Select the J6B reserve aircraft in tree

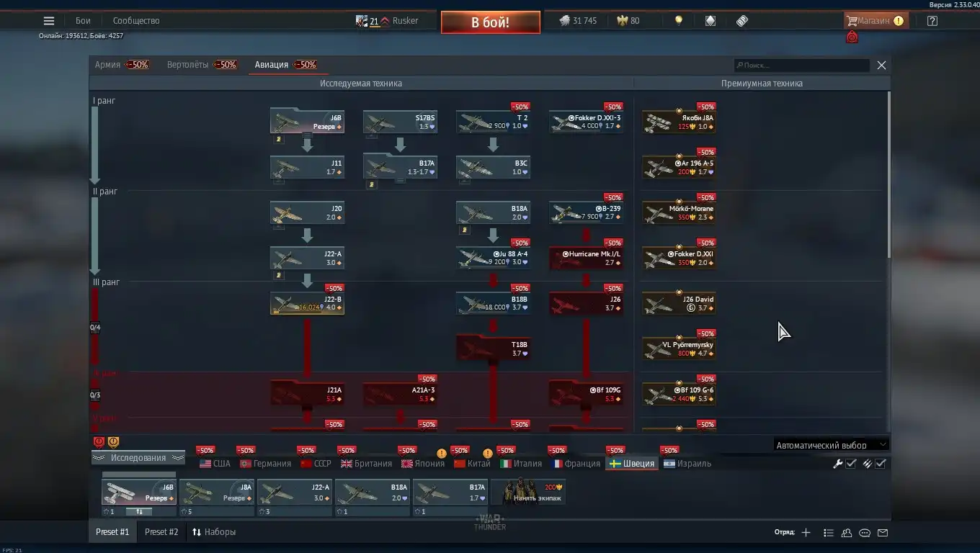point(307,122)
